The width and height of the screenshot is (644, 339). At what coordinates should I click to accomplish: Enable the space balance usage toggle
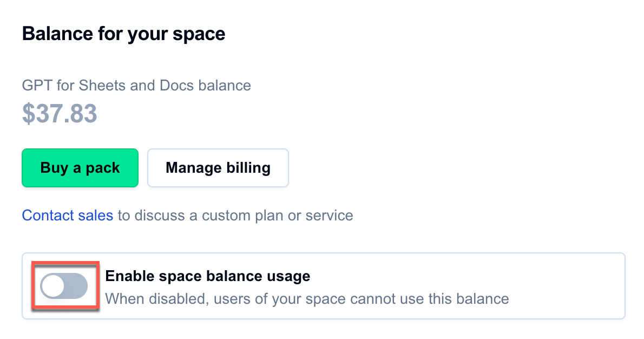coord(64,285)
